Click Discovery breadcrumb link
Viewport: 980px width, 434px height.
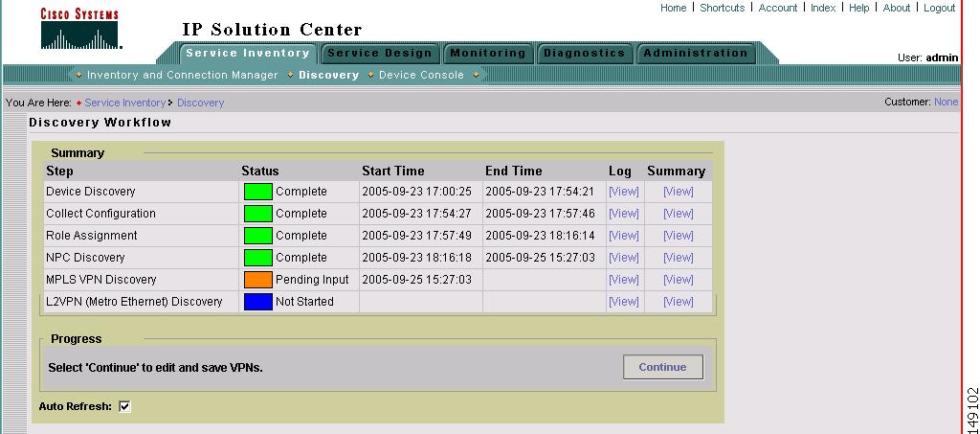point(201,103)
